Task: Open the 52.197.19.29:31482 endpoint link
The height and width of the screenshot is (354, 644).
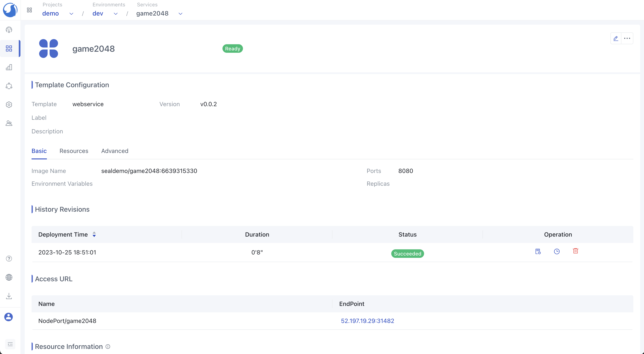Action: coord(367,321)
